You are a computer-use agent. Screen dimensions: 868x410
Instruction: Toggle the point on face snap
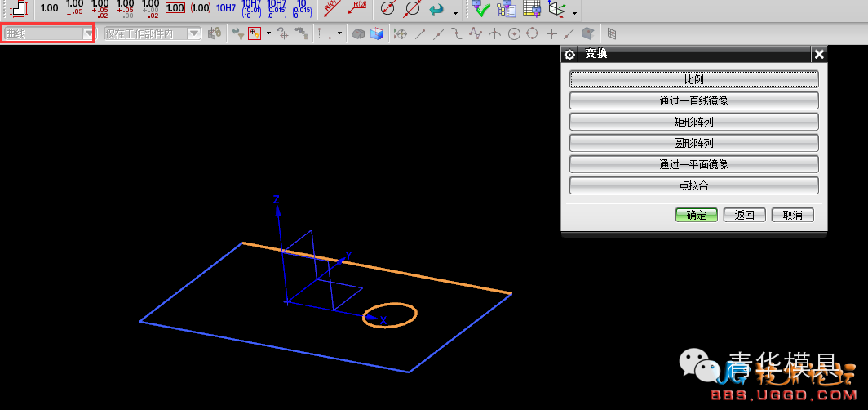588,33
